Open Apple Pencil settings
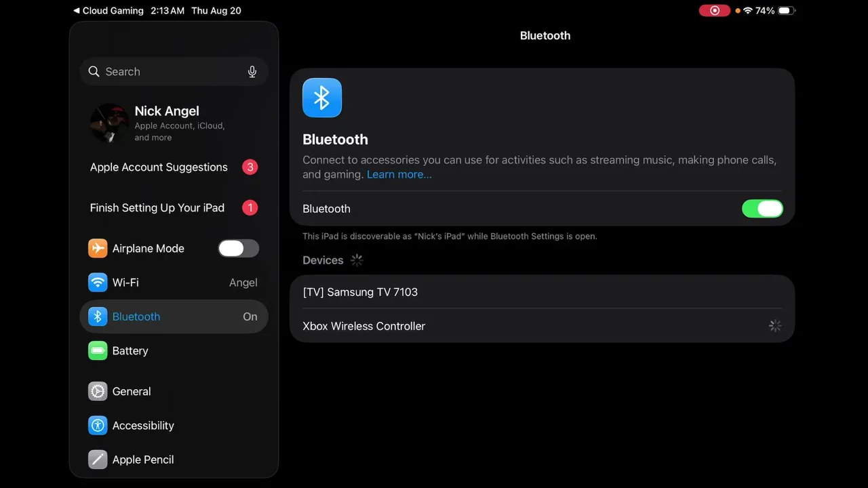The height and width of the screenshot is (488, 868). pos(174,460)
